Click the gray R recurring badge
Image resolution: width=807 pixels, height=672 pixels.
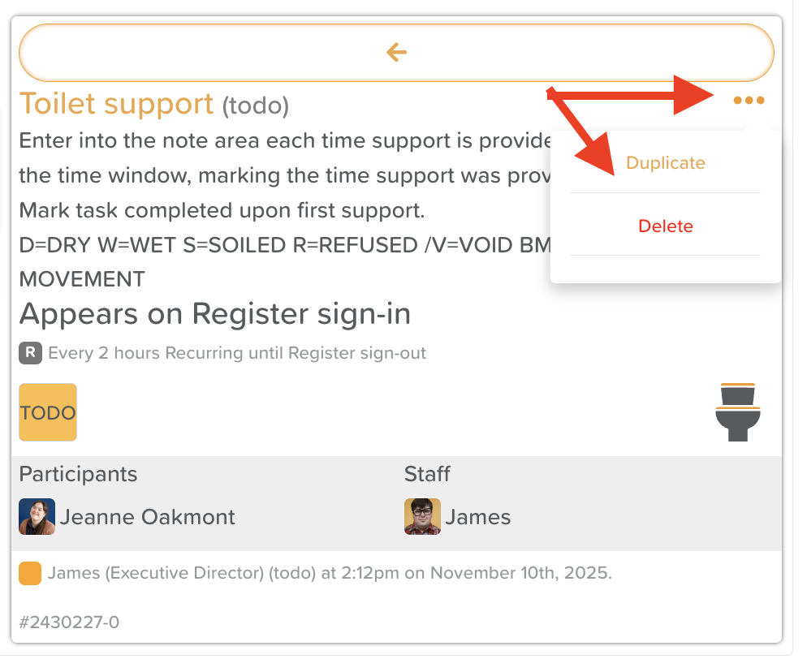(30, 353)
